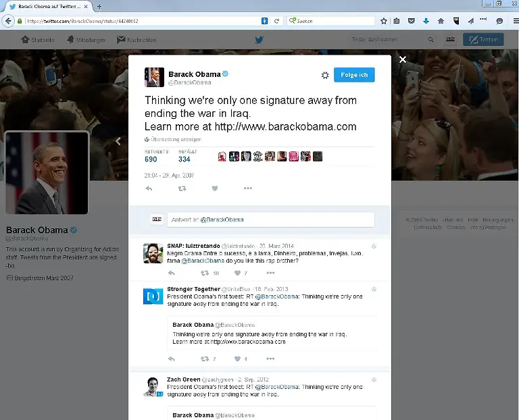Open Firefox downloads arrow icon
The height and width of the screenshot is (420, 519).
(x=426, y=21)
